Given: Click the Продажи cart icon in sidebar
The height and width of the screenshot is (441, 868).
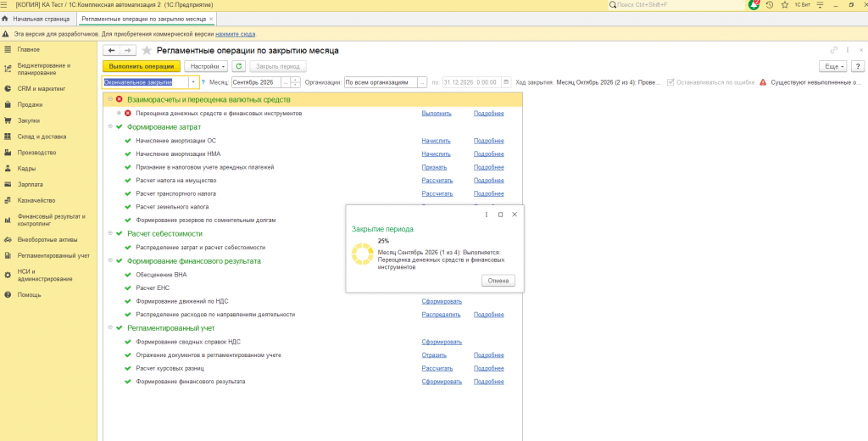Looking at the screenshot, I should (x=8, y=104).
